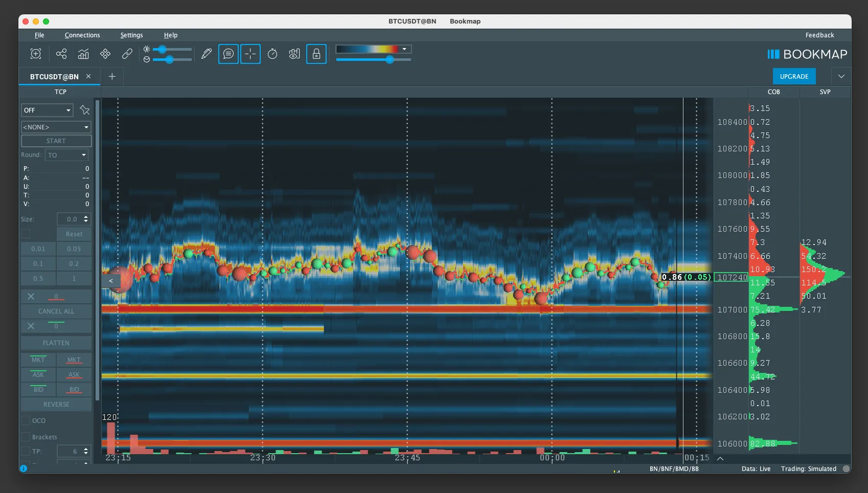Click the slider below the color gradient
This screenshot has height=493, width=868.
point(390,60)
